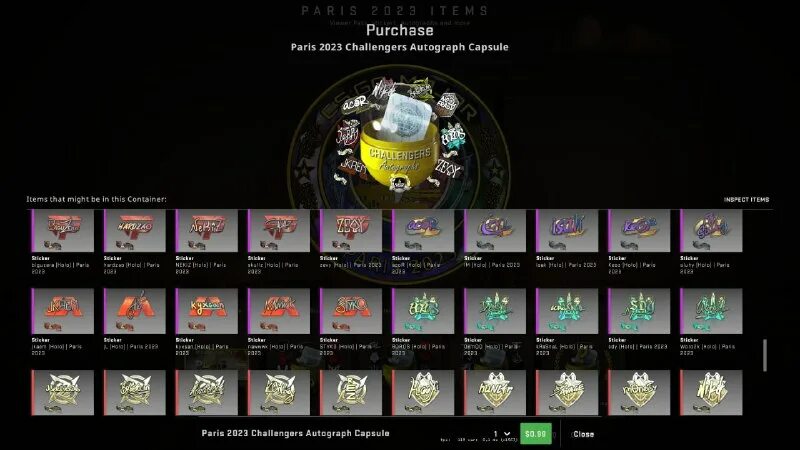Select the gold huNter sticker icon
Image resolution: width=800 pixels, height=450 pixels.
tap(495, 392)
